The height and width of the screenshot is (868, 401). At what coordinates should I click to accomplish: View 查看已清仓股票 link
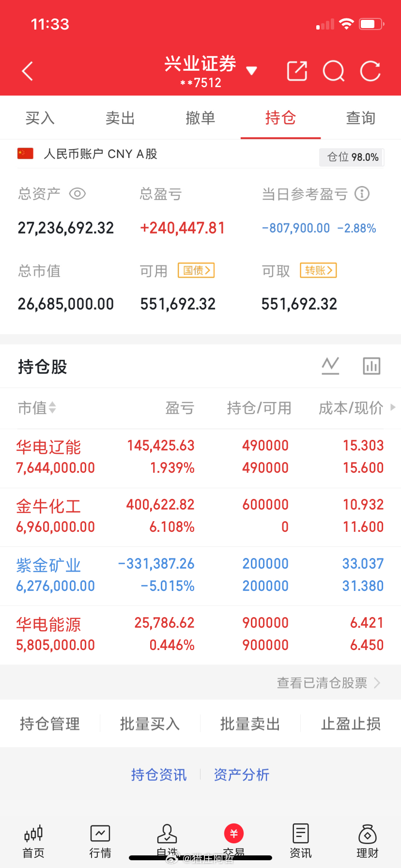[328, 683]
